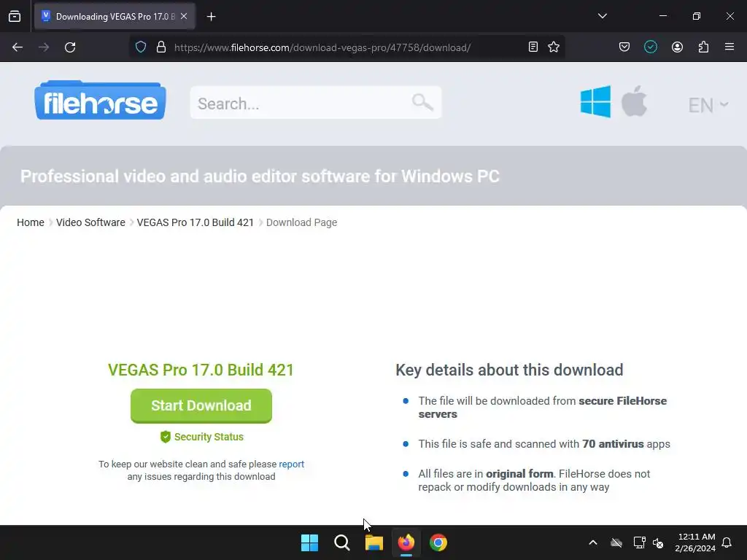
Task: Click the Download Page breadcrumb text
Action: click(x=301, y=222)
